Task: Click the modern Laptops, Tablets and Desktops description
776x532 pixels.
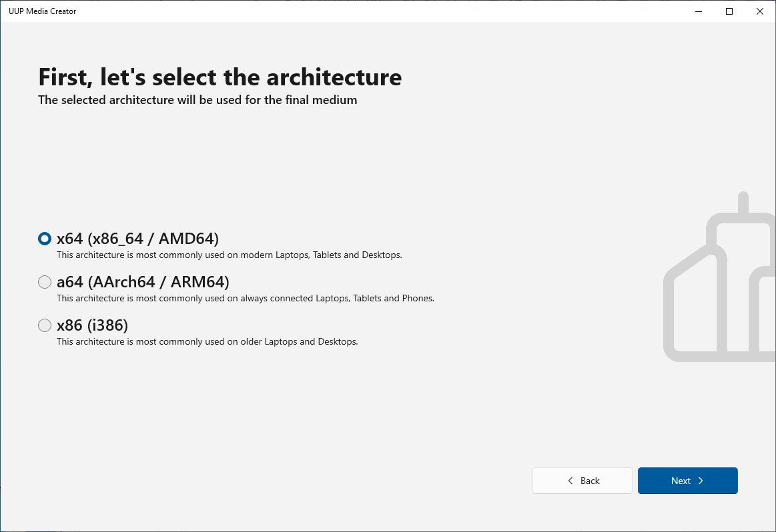Action: click(x=229, y=255)
